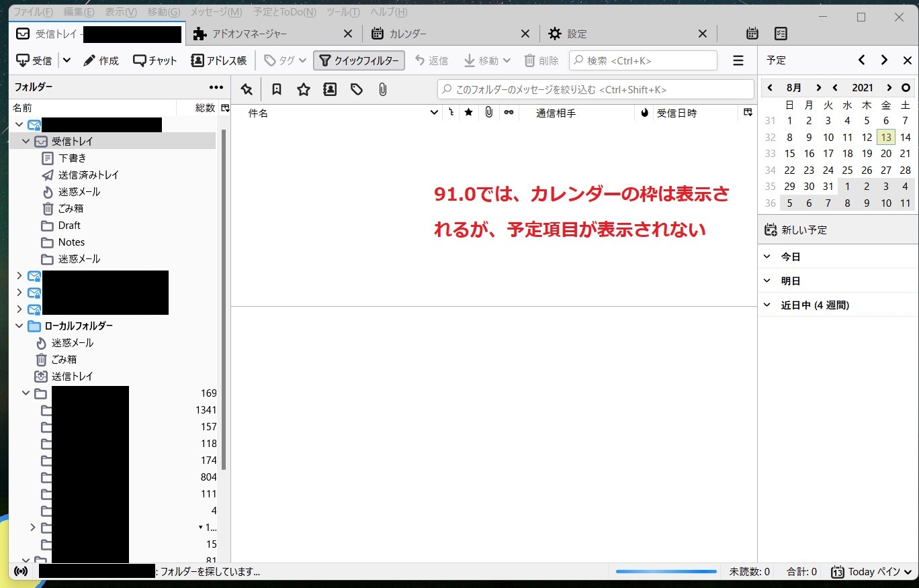Filter messages by tags icon
The image size is (919, 588).
pos(357,89)
